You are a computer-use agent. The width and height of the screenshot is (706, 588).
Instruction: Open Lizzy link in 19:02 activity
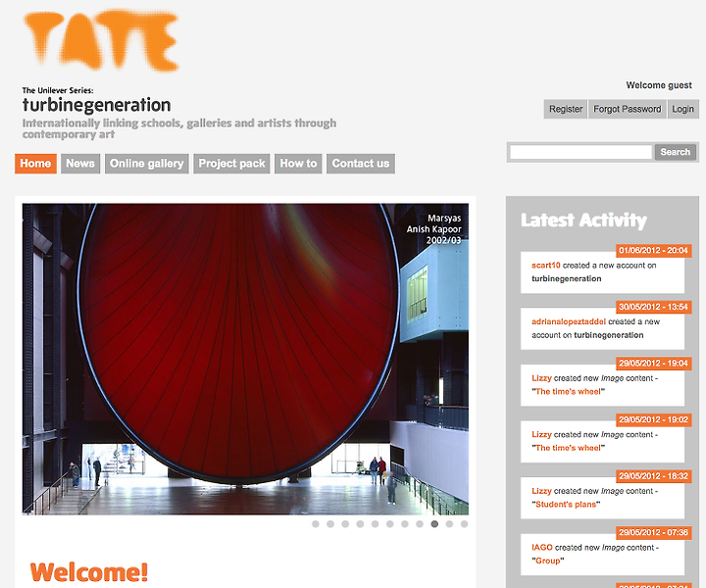coord(541,434)
